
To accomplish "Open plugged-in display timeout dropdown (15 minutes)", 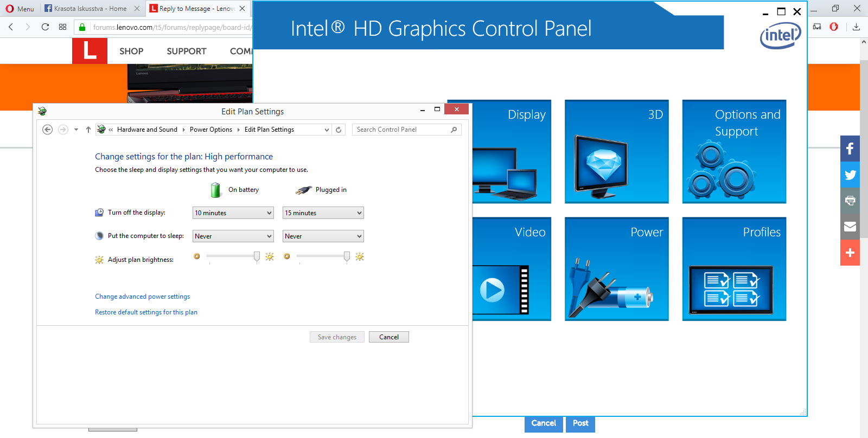I will point(323,213).
